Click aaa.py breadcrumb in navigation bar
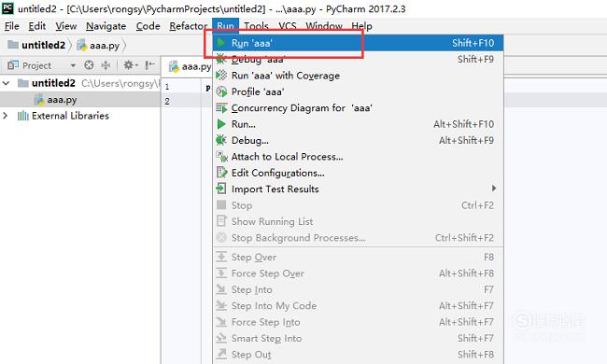The image size is (607, 364). pos(98,45)
